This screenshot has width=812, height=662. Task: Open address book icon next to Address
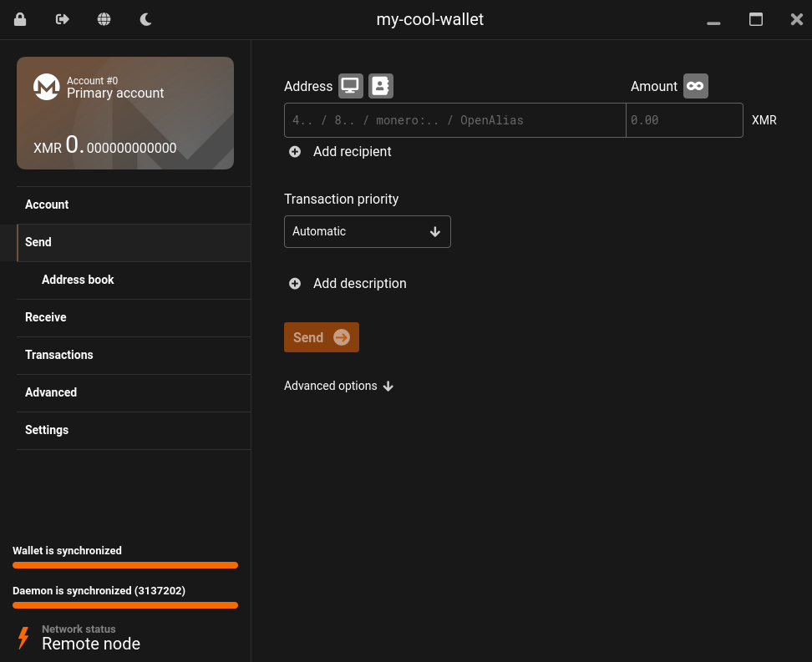[x=381, y=86]
